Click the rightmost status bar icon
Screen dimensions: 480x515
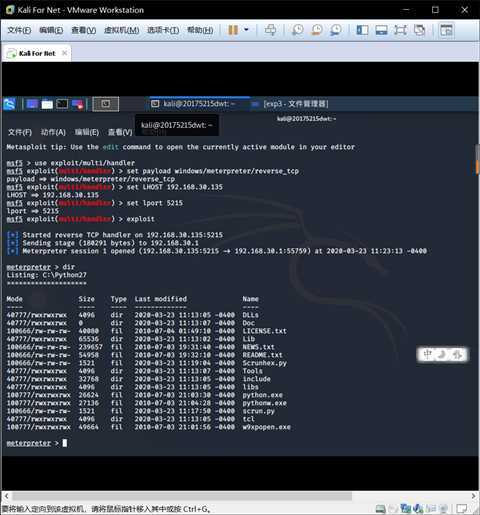click(x=462, y=509)
